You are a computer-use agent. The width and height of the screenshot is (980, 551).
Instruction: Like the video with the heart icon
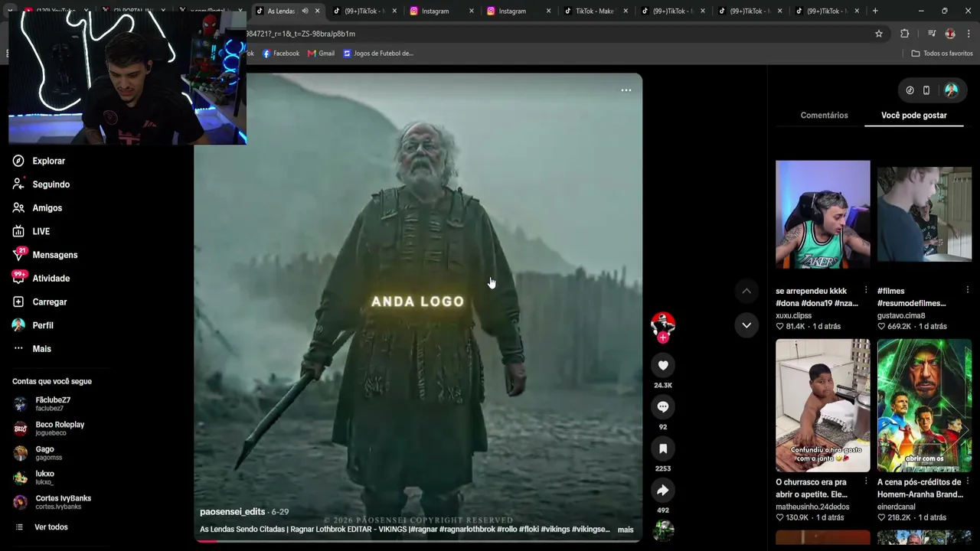click(x=663, y=366)
